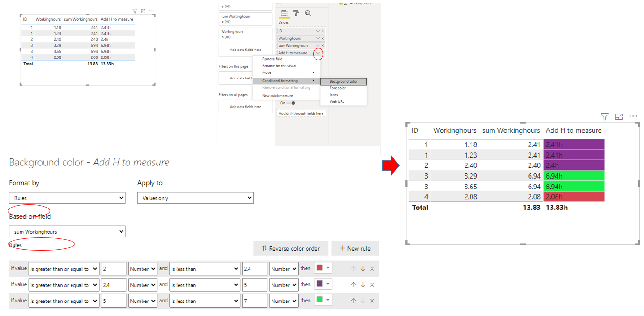Open Add H to measure field chevron
Viewport: 644px width, 316px height.
point(318,53)
